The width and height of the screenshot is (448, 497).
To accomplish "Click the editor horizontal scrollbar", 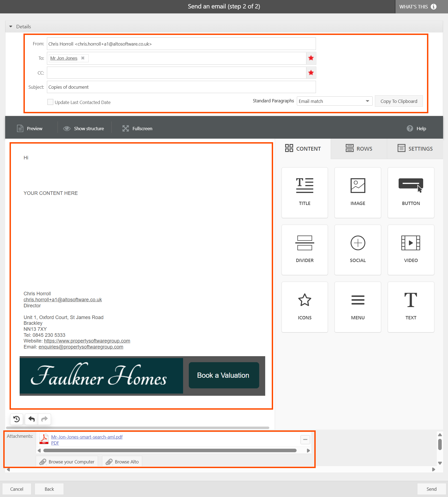I will tap(138, 428).
